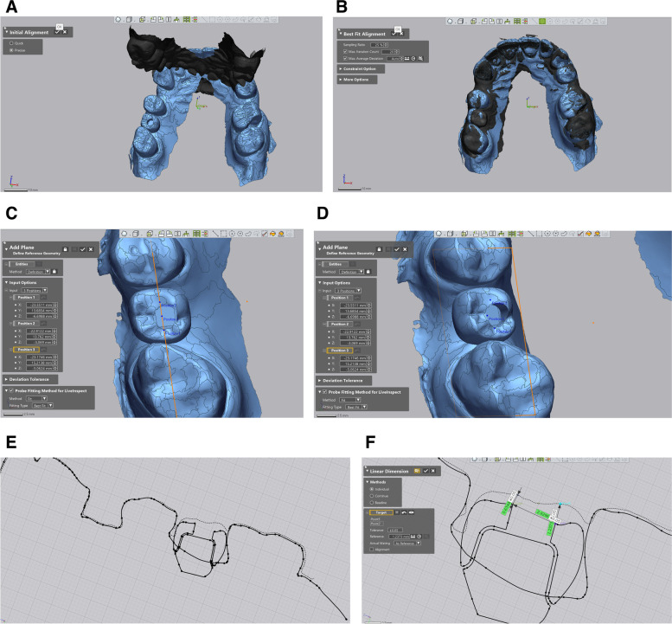This screenshot has width=672, height=624.
Task: Click the checkmark icon beside Best Fit Alignment
Action: [394, 33]
